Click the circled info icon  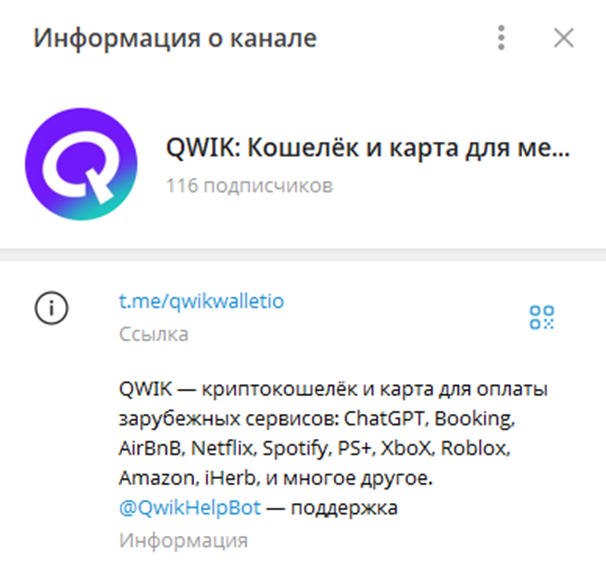[x=51, y=308]
